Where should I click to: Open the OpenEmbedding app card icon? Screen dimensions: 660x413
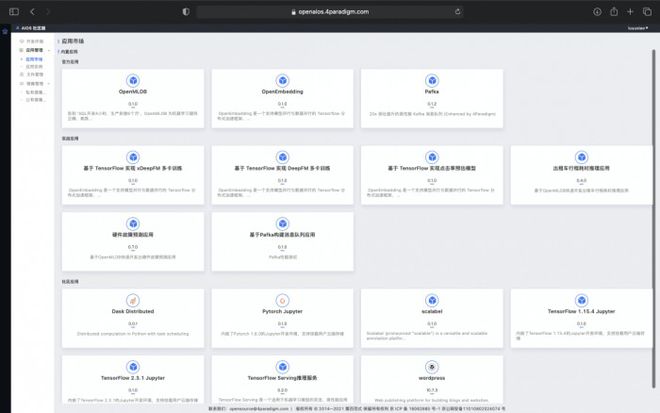[282, 80]
